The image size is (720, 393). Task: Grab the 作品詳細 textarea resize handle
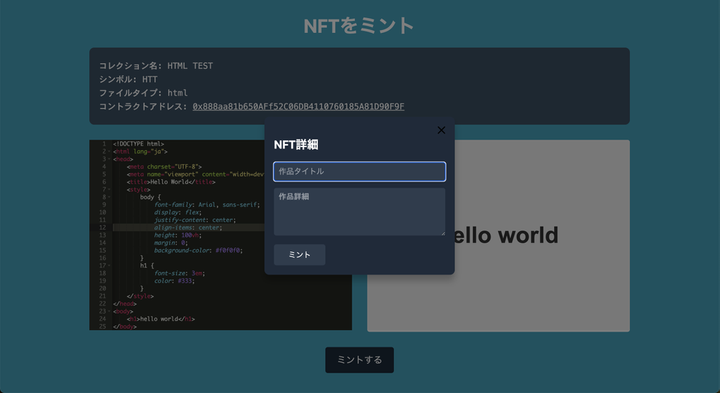[x=443, y=233]
